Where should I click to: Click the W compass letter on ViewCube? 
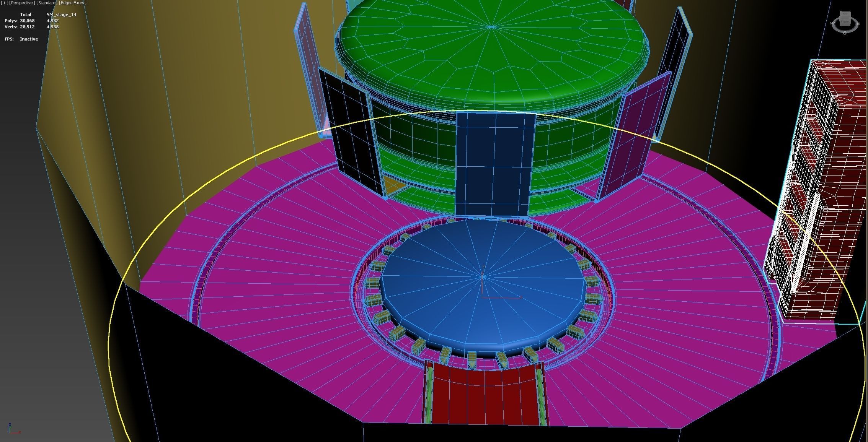[832, 23]
